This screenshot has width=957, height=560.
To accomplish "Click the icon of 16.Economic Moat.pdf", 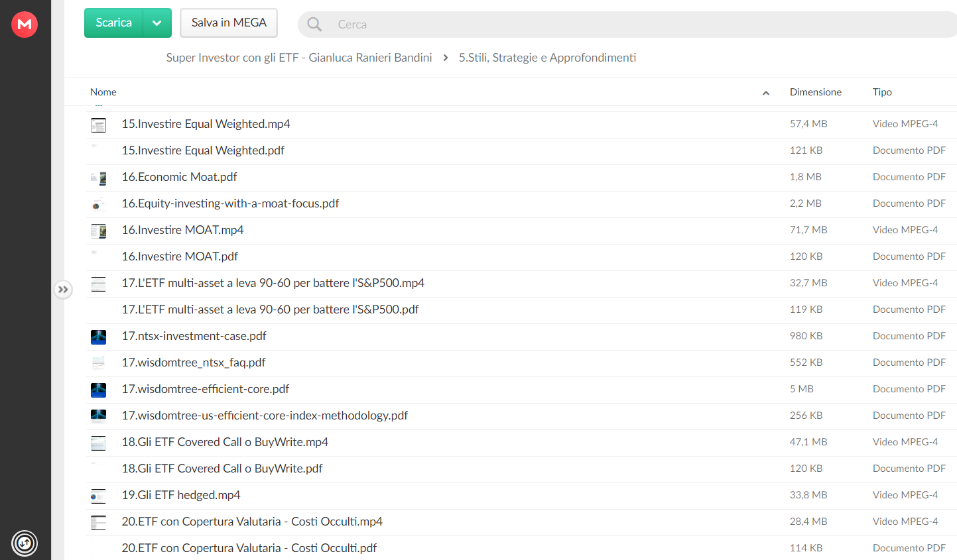I will [x=98, y=178].
